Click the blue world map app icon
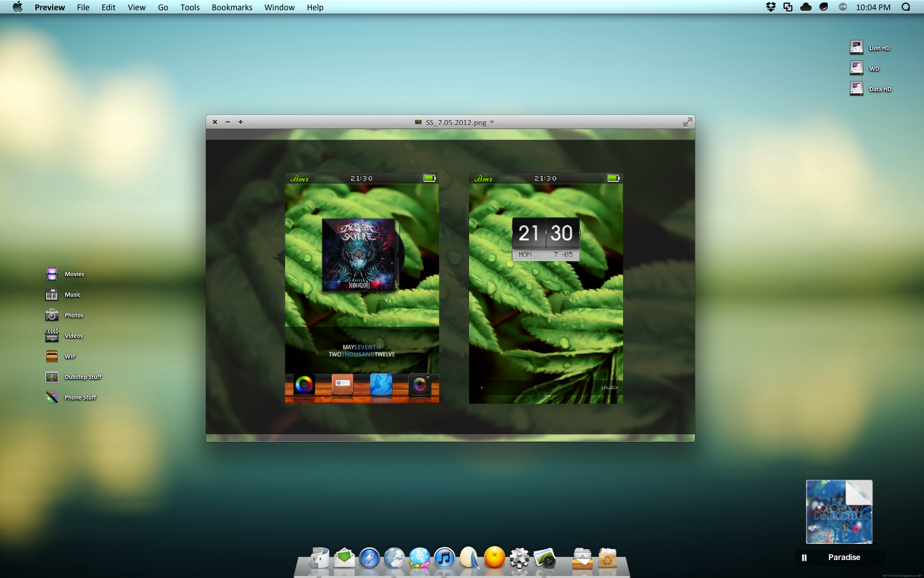Image resolution: width=924 pixels, height=578 pixels. 381,384
